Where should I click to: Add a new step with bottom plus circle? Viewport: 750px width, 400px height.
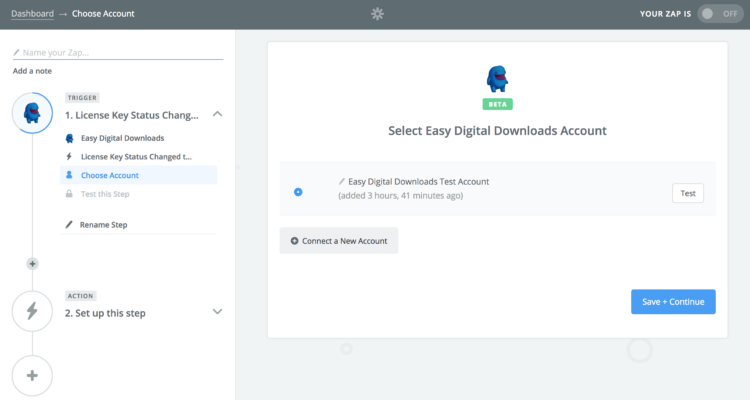coord(32,376)
